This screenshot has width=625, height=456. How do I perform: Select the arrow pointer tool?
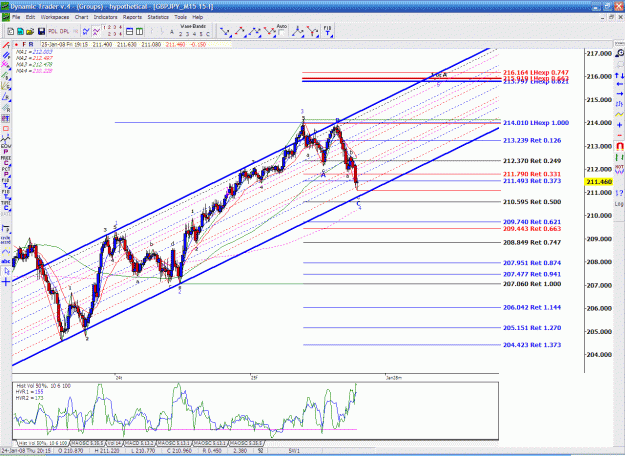[6, 271]
